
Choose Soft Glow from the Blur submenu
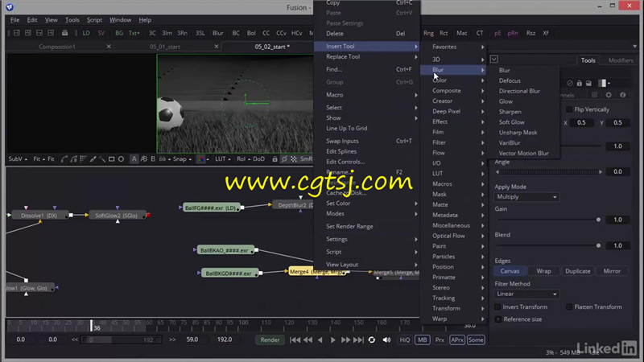511,122
